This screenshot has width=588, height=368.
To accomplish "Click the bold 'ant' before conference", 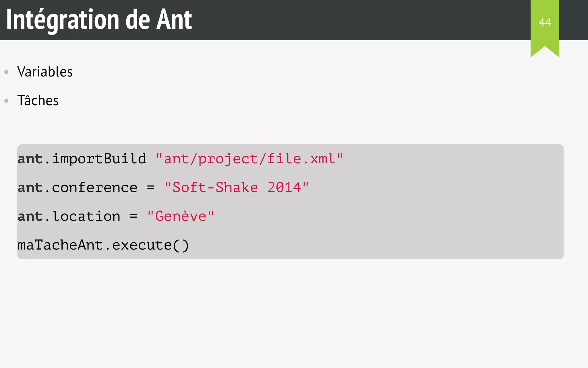I will click(30, 187).
